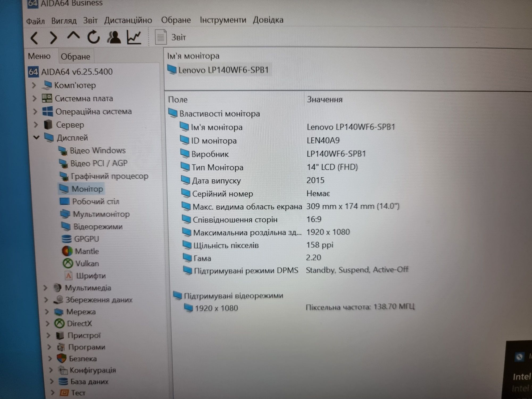Expand the Мережа tree node

pyautogui.click(x=47, y=312)
